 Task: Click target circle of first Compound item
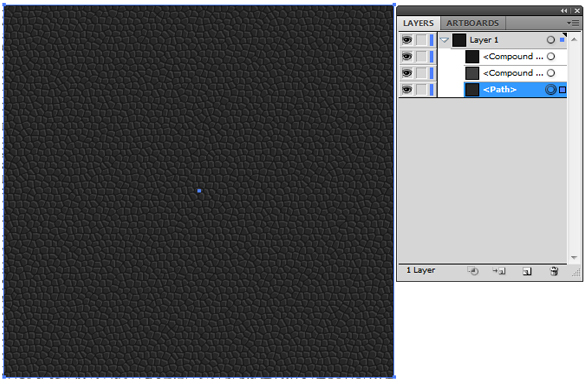[551, 57]
